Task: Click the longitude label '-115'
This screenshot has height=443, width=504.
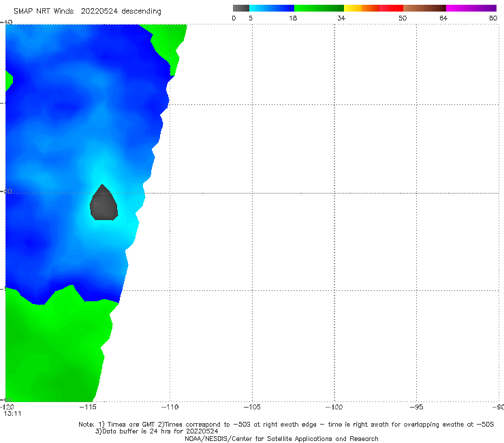Action: click(x=87, y=407)
